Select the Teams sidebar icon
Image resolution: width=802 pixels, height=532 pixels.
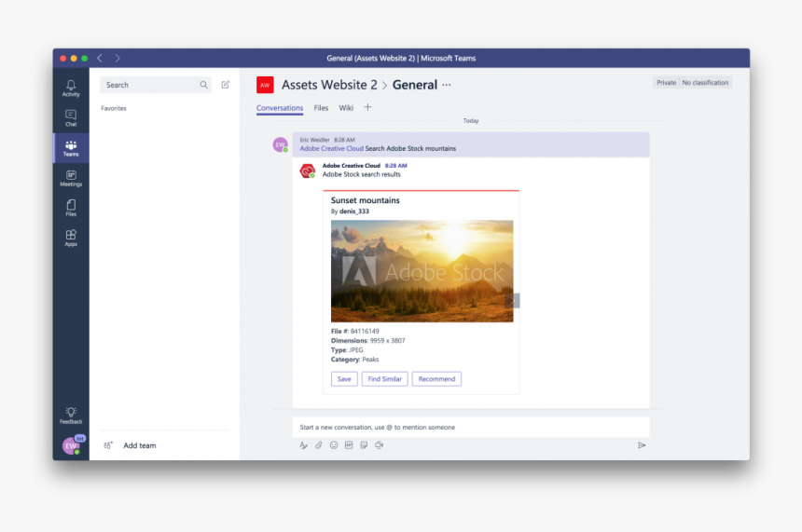click(71, 148)
